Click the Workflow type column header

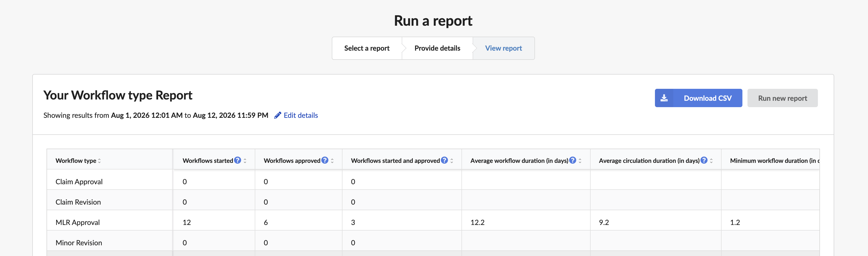pyautogui.click(x=110, y=159)
